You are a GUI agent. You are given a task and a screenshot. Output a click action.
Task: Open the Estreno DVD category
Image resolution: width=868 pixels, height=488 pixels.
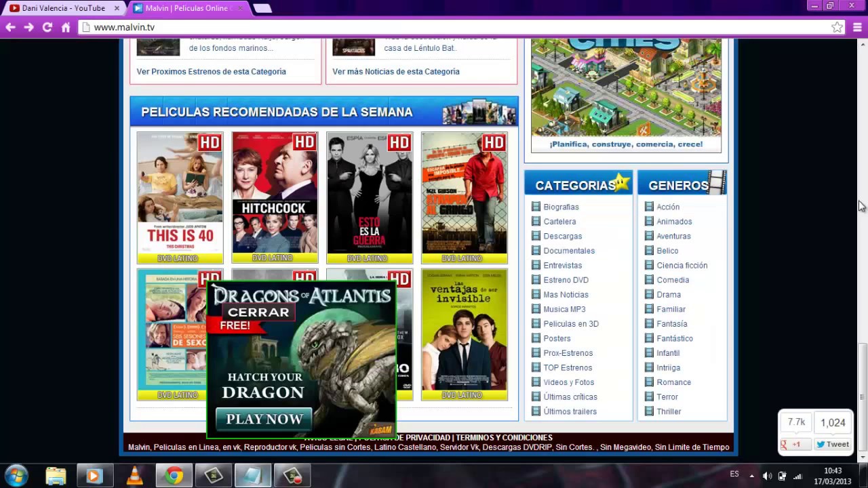pyautogui.click(x=566, y=280)
